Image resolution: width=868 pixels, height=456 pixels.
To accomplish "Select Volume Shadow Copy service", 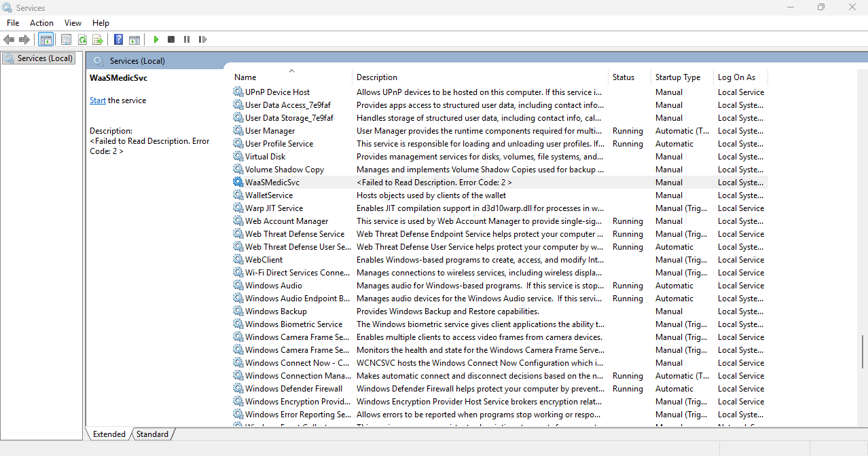I will click(x=500, y=169).
